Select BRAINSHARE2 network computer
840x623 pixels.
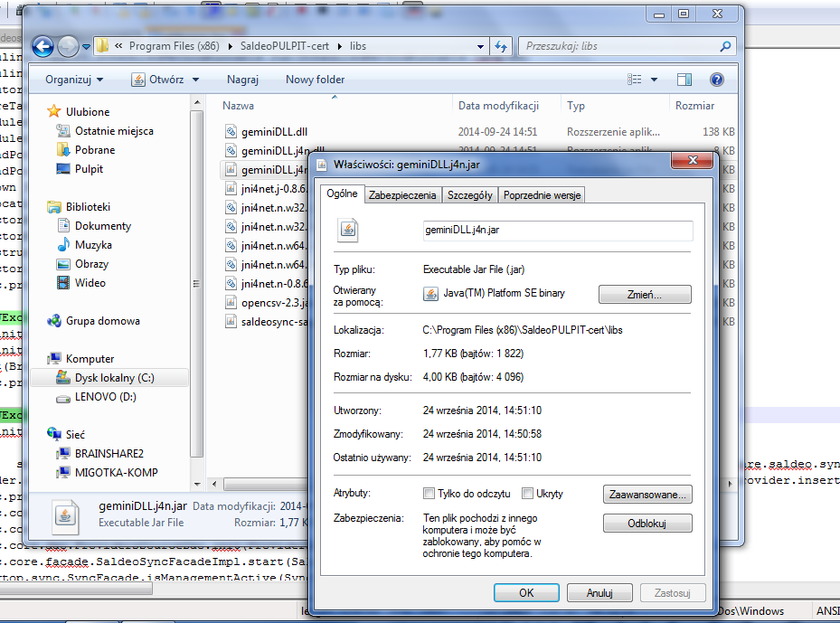click(109, 454)
